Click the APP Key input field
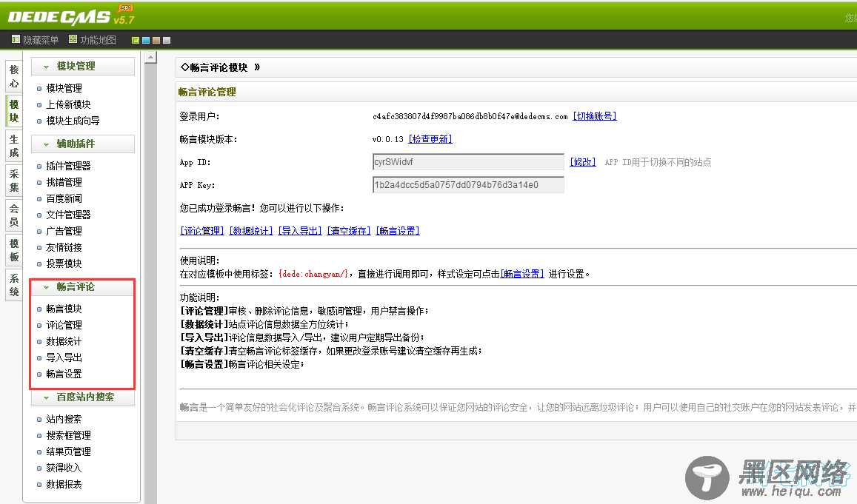Screen dimensions: 857x504 (468, 185)
